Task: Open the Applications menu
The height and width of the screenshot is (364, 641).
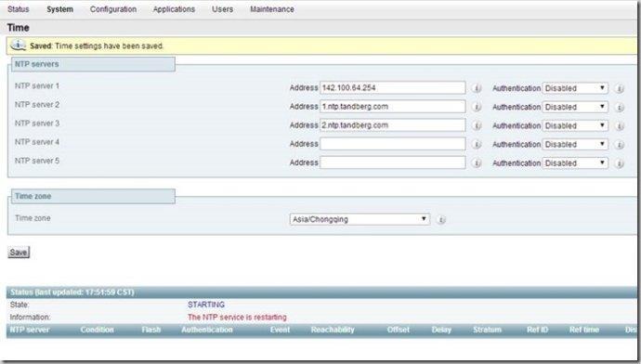Action: coord(174,9)
